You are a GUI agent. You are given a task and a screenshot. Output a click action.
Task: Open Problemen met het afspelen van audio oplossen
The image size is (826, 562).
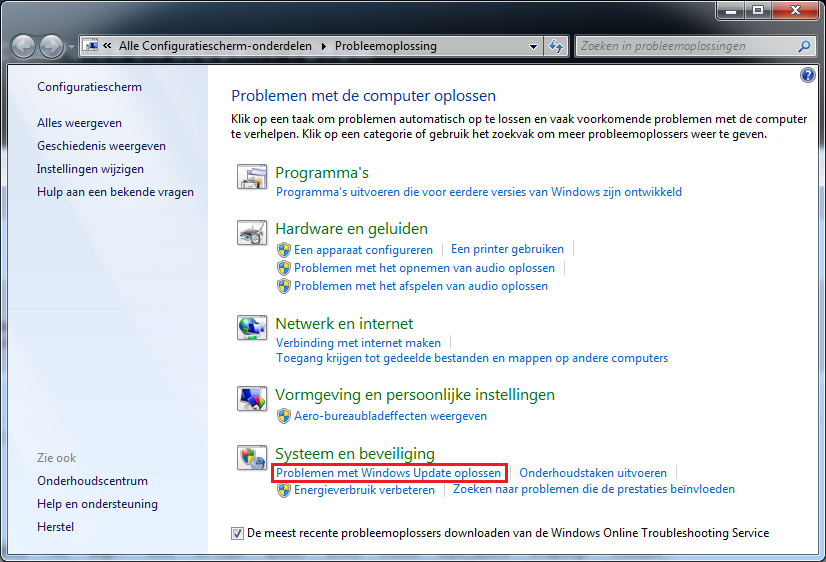click(x=420, y=286)
